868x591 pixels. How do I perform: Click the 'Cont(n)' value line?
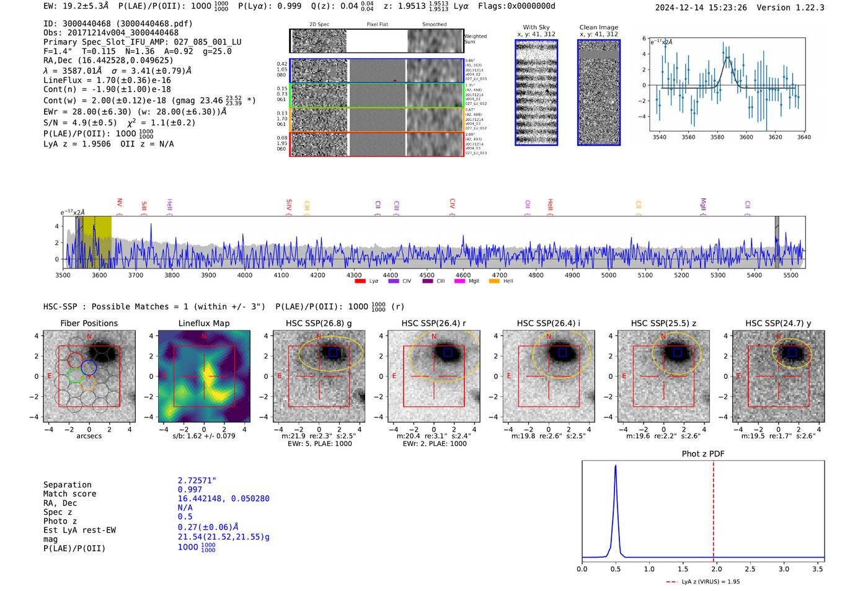(x=107, y=89)
